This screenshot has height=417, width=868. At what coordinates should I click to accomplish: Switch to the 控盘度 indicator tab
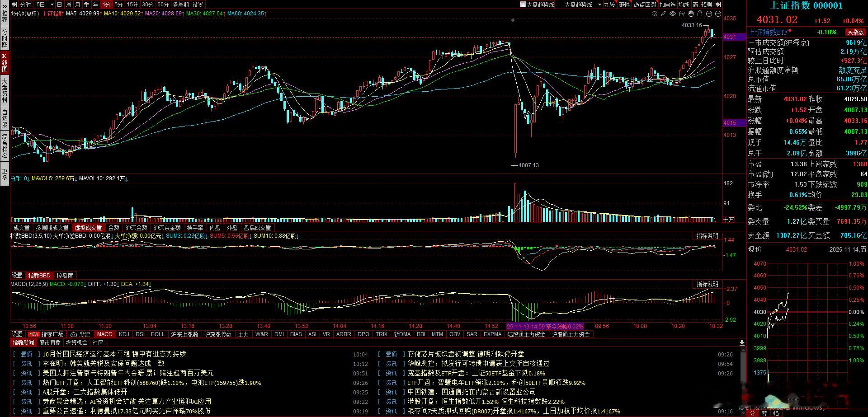point(65,276)
